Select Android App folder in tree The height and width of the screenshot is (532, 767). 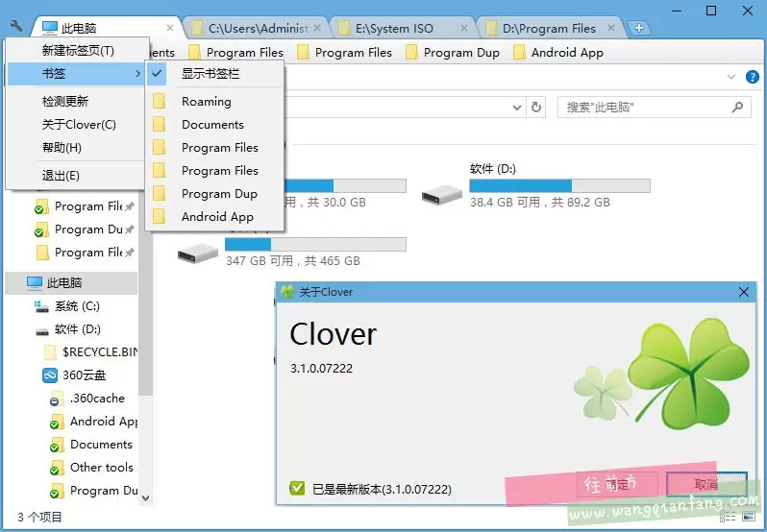coord(104,422)
